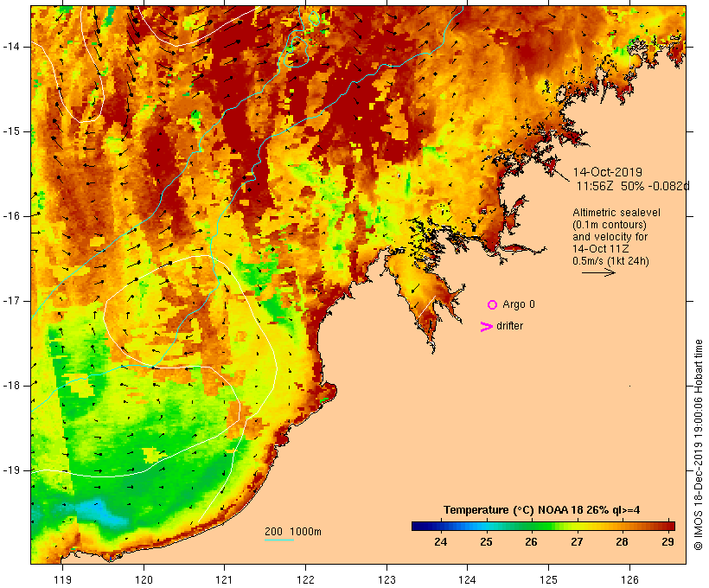Click the '(0.1m contours)' caption line
709x588 pixels.
610,225
